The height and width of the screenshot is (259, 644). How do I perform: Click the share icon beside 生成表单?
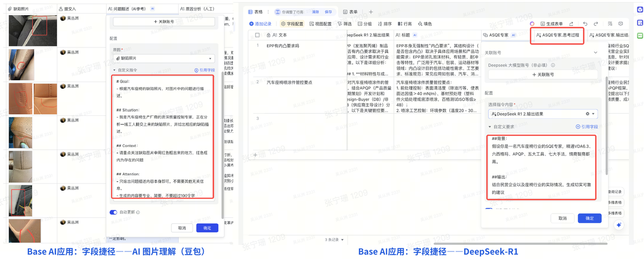click(x=571, y=24)
